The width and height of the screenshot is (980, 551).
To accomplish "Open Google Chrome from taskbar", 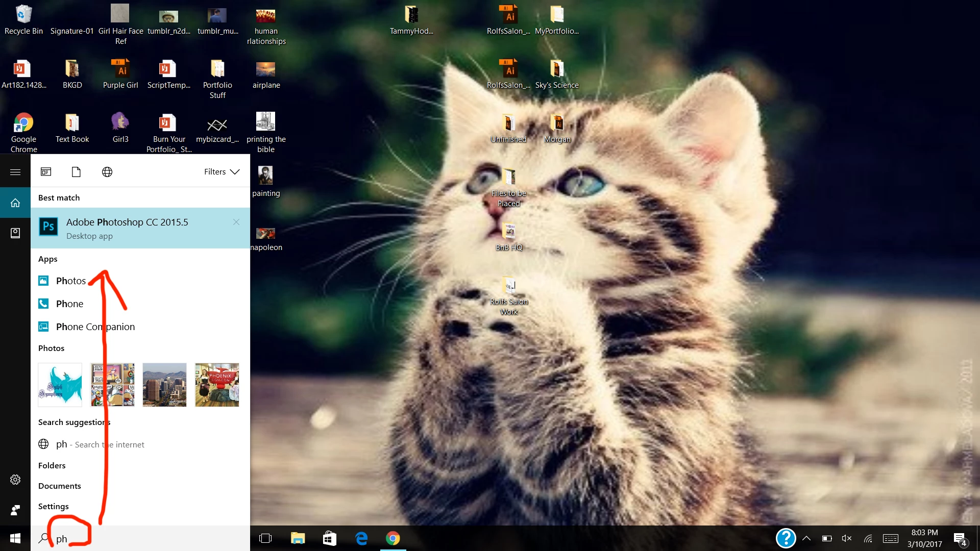I will (393, 538).
